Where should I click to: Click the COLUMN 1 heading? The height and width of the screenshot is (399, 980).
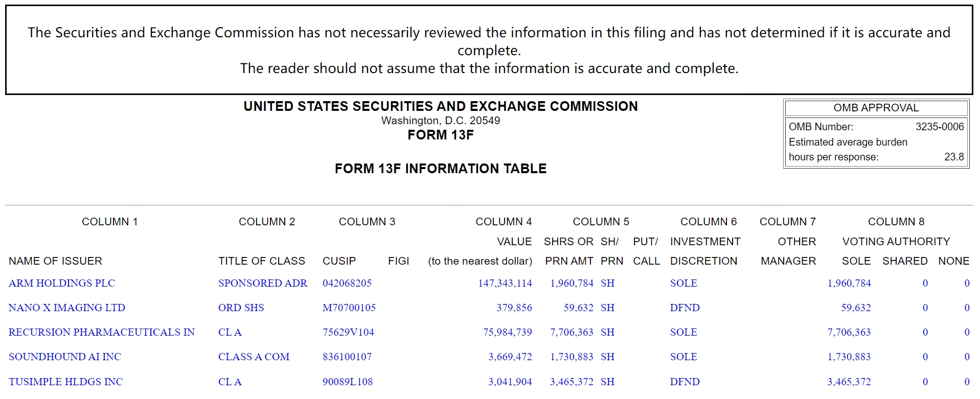[110, 222]
